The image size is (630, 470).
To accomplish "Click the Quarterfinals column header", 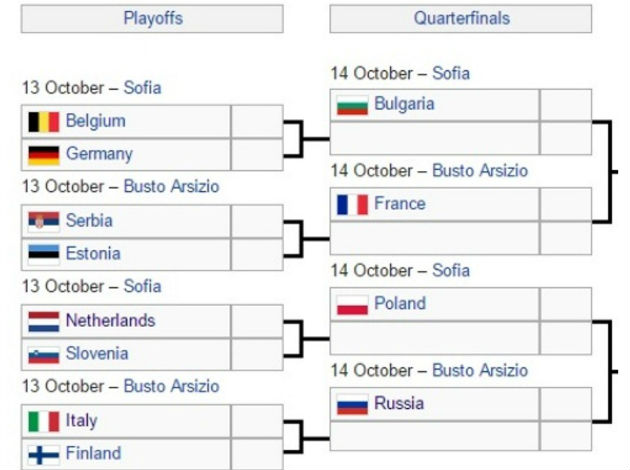I will pyautogui.click(x=461, y=18).
